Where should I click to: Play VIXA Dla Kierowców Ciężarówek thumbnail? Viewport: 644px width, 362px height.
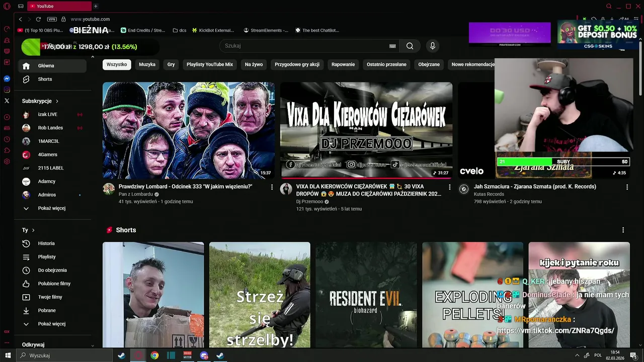[x=366, y=131]
